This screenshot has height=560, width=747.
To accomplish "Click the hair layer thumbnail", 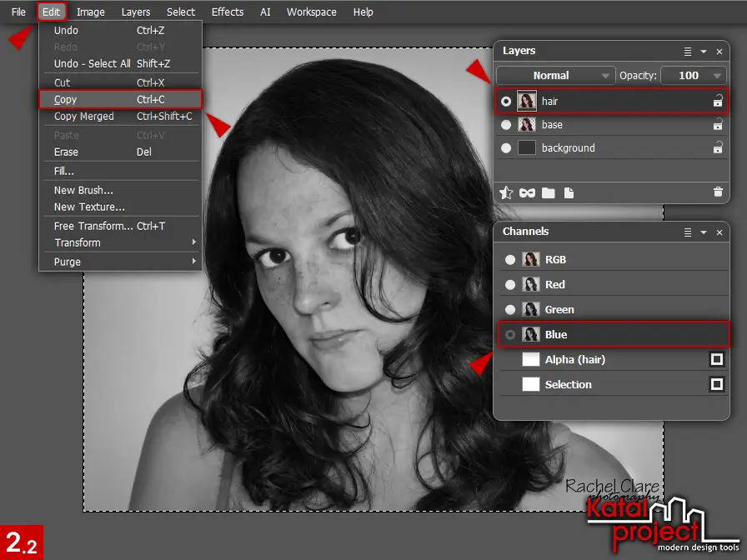I will pyautogui.click(x=527, y=101).
